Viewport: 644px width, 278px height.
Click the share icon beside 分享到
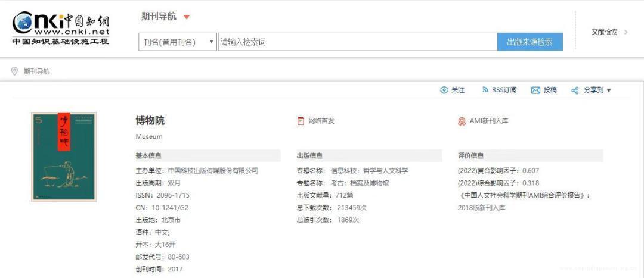tap(575, 90)
